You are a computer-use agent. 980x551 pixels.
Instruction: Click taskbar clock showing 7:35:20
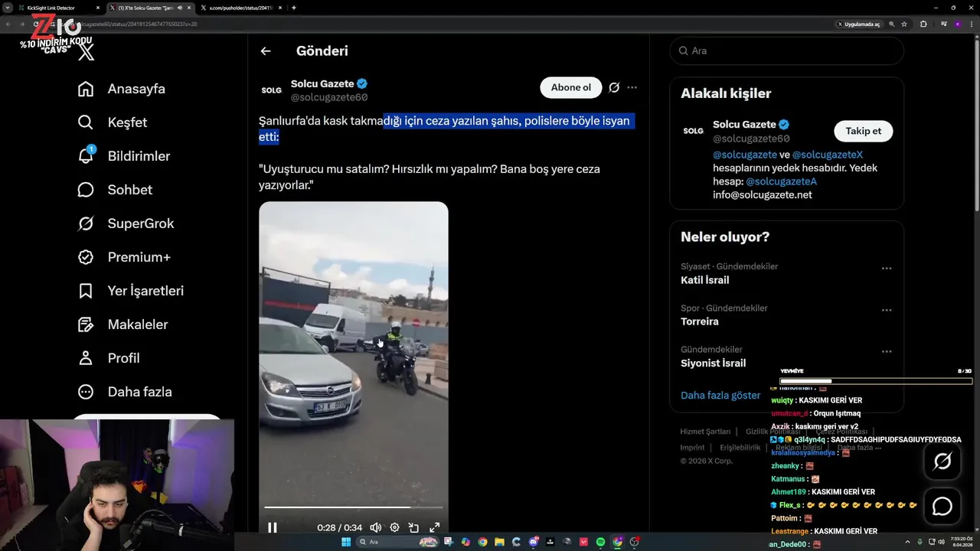[x=961, y=542]
